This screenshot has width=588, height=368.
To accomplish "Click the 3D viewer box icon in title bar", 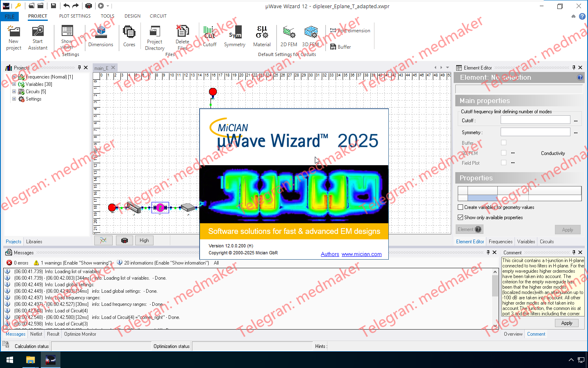I will pyautogui.click(x=89, y=6).
